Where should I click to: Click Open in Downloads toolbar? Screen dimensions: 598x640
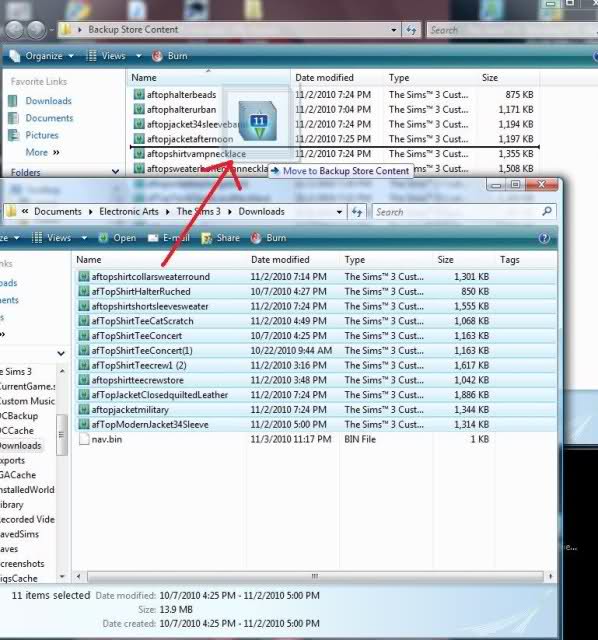(x=118, y=238)
